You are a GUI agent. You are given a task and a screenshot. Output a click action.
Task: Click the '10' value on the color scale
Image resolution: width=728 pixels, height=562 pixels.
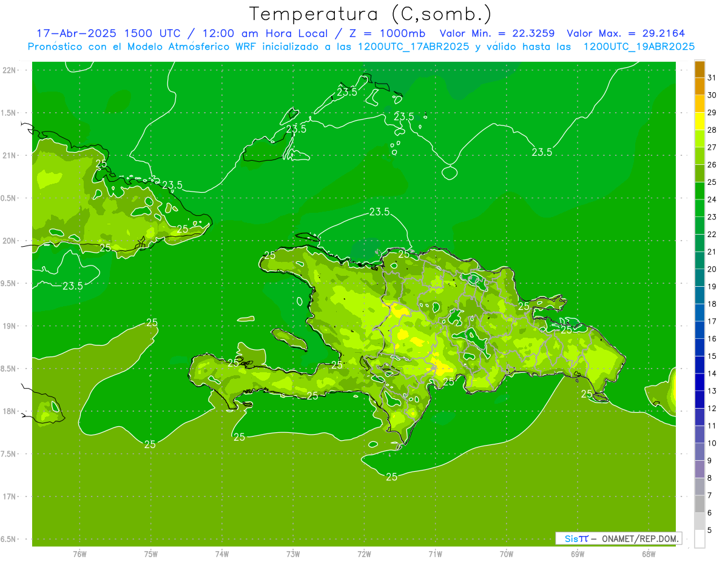point(712,443)
